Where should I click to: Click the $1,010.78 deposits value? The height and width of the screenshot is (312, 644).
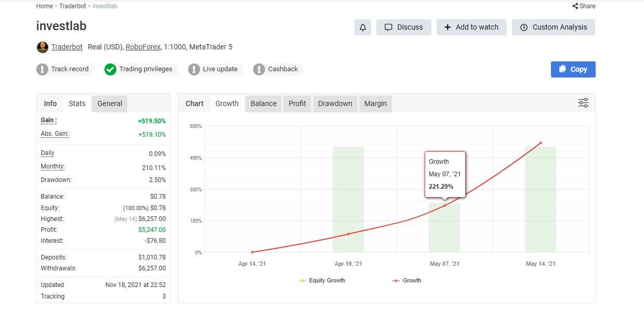coord(152,257)
